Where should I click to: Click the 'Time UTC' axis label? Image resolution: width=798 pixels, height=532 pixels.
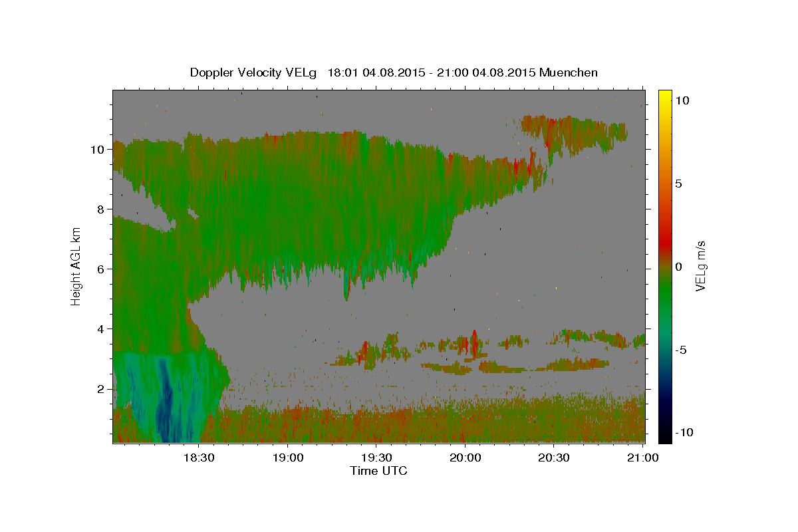[378, 471]
